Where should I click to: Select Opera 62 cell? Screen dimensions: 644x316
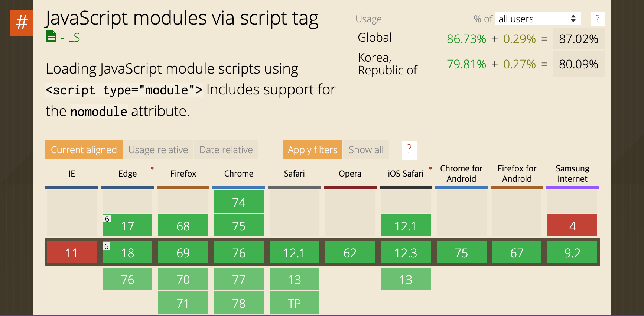pyautogui.click(x=350, y=252)
